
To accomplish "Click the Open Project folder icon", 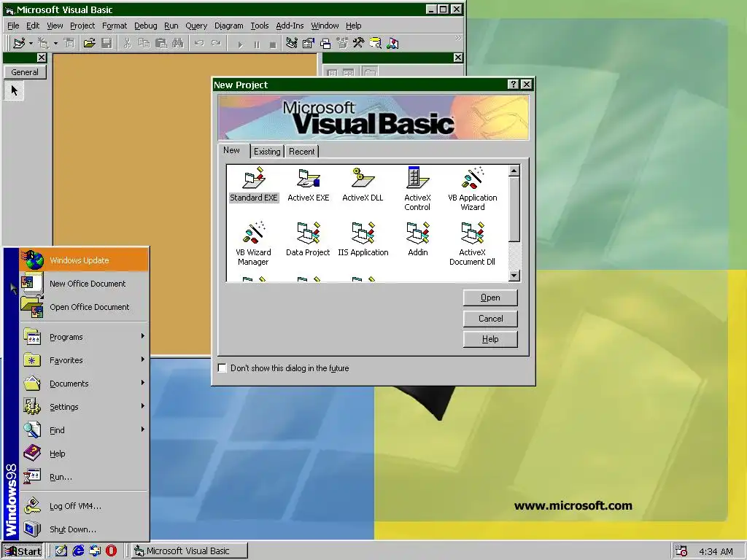I will pos(90,43).
